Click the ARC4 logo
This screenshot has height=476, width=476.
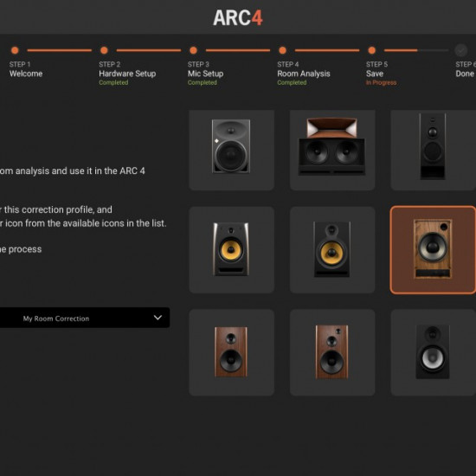(238, 18)
